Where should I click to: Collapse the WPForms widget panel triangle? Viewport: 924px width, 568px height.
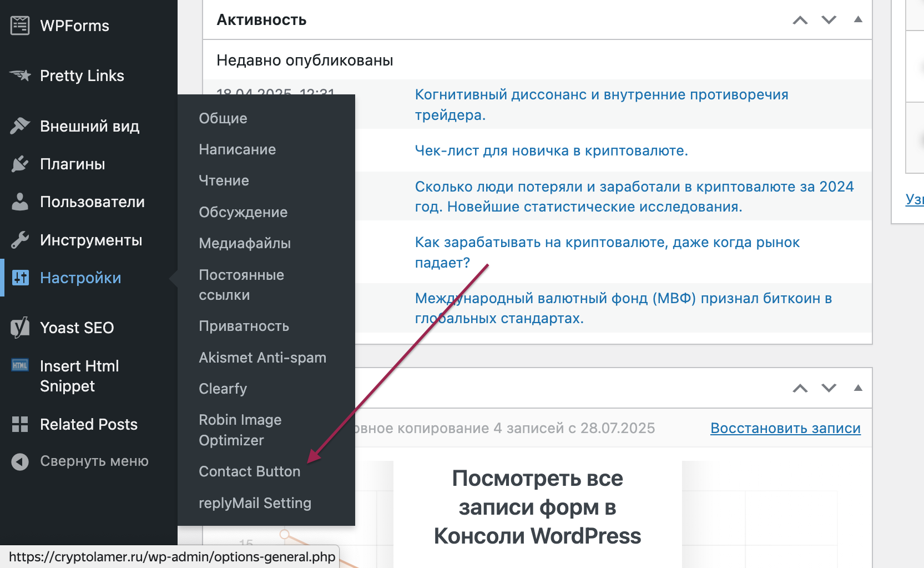click(x=858, y=388)
